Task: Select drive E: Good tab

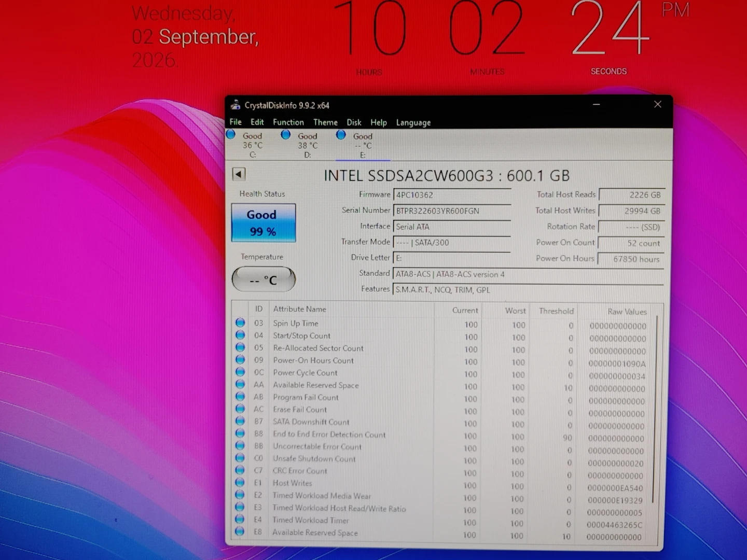Action: [362, 145]
